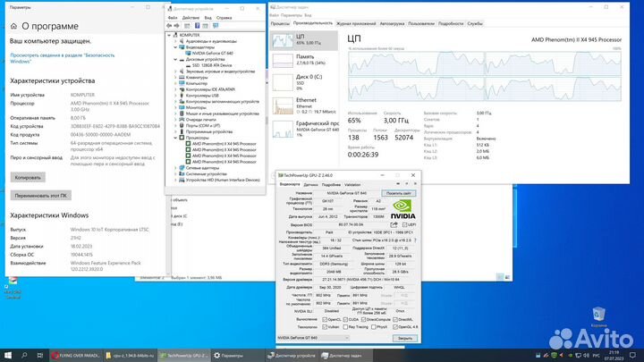The image size is (644, 362).
Task: Click the taskbar clock and date
Action: (614, 356)
